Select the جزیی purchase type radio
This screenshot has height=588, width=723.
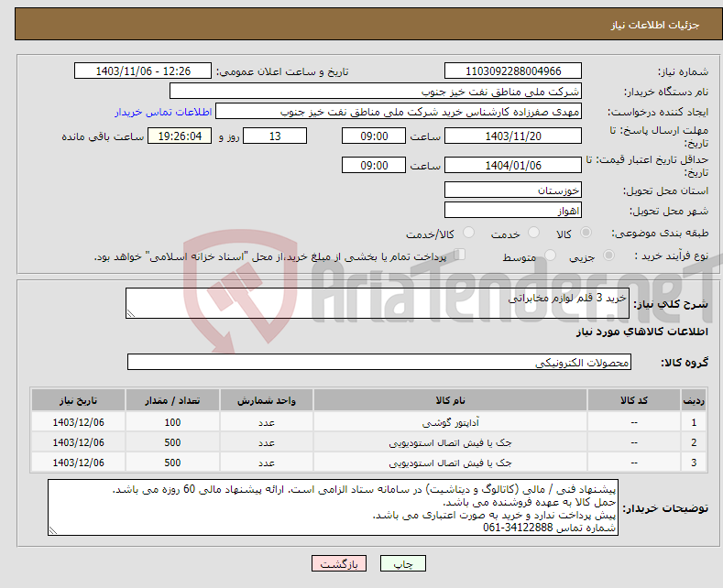608,256
